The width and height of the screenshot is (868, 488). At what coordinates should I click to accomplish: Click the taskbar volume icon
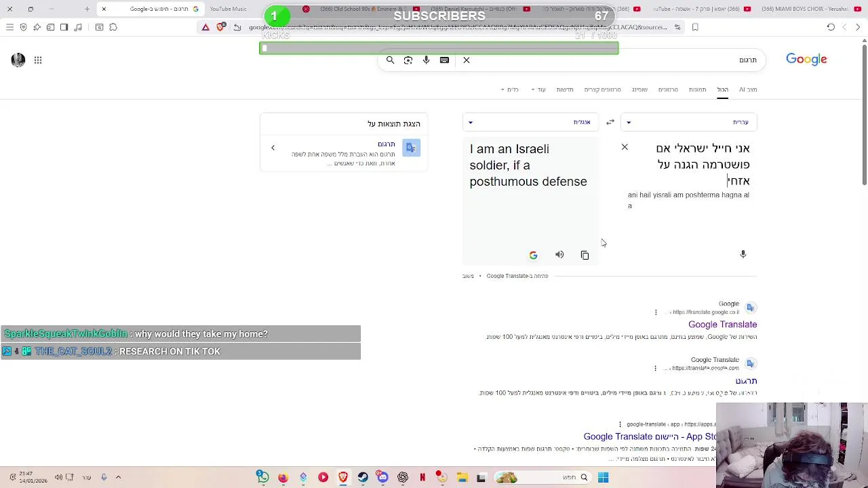point(58,477)
